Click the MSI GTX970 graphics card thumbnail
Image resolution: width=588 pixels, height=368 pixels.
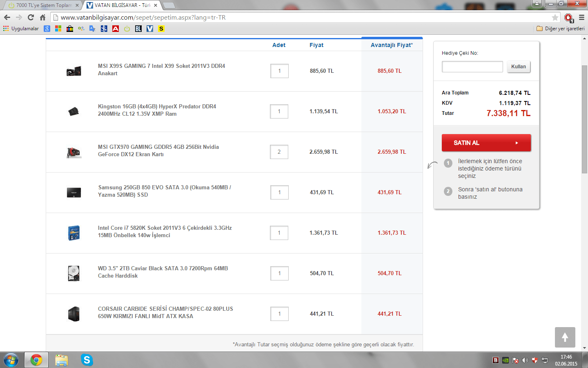[74, 152]
